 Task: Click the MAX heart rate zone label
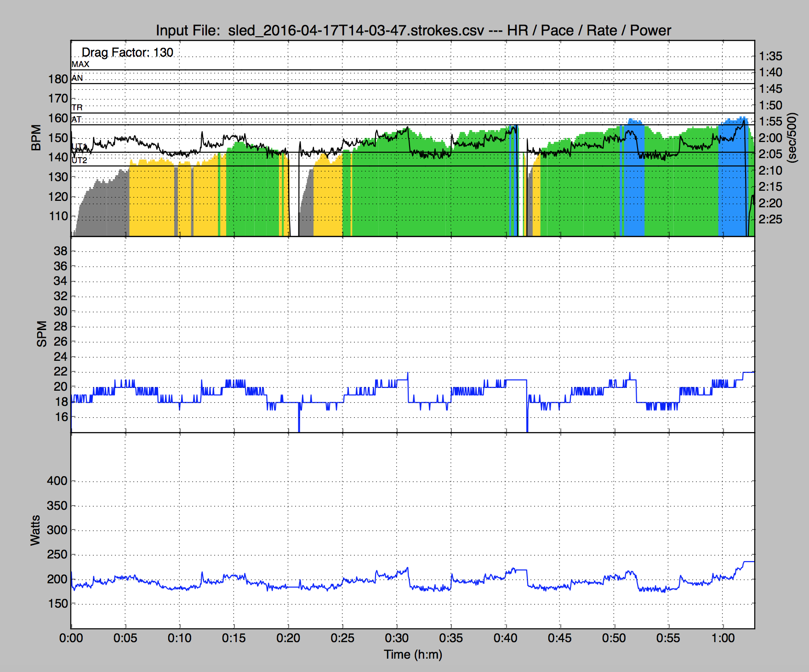click(80, 64)
